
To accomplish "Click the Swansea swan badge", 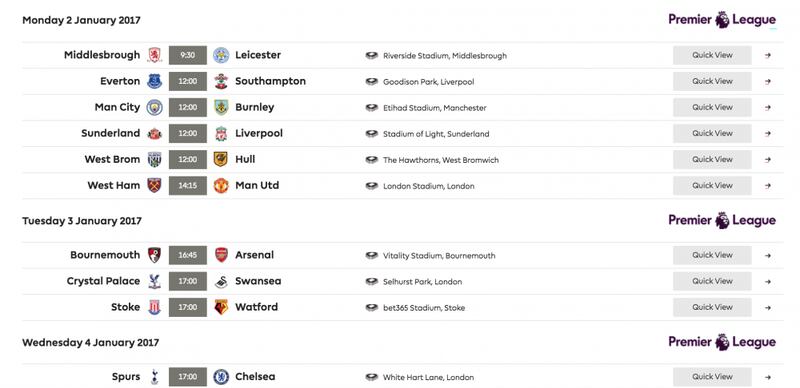I will [x=221, y=281].
